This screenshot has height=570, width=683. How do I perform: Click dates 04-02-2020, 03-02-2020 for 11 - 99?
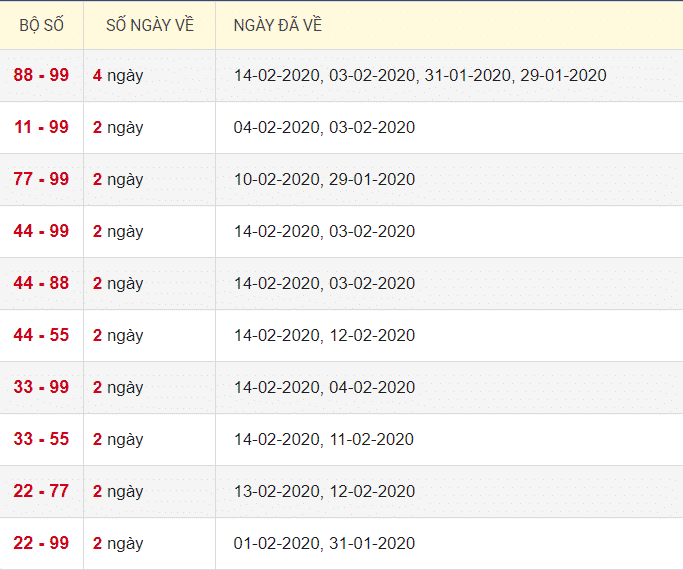tap(324, 127)
